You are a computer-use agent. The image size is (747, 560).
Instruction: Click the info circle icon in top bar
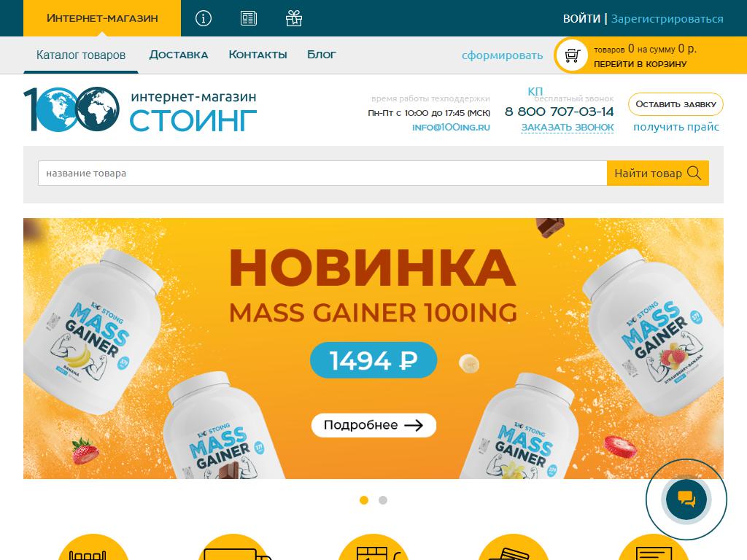click(x=204, y=18)
